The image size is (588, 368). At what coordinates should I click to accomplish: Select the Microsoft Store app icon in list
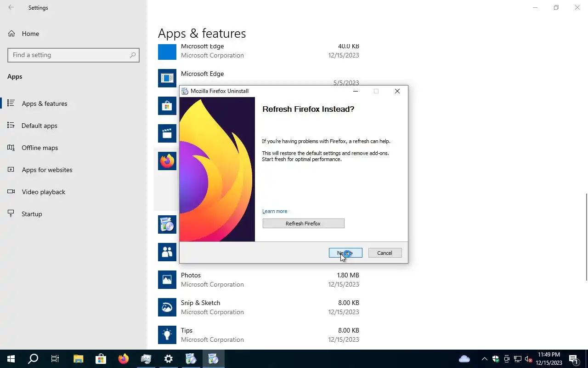167,106
